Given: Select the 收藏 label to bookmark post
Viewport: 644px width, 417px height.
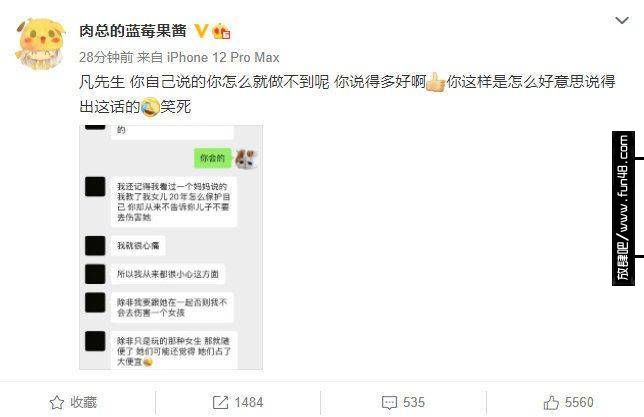Looking at the screenshot, I should [83, 402].
